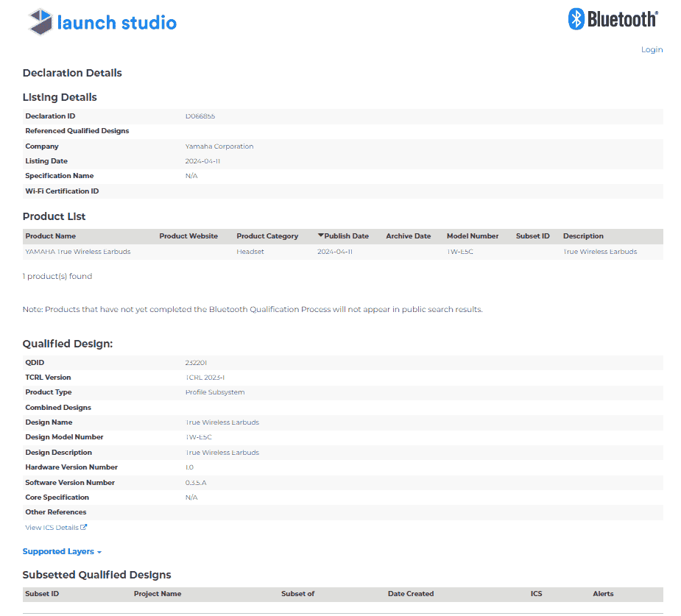Viewport: 681px width, 616px height.
Task: Click the Bluetooth logo
Action: (x=613, y=19)
